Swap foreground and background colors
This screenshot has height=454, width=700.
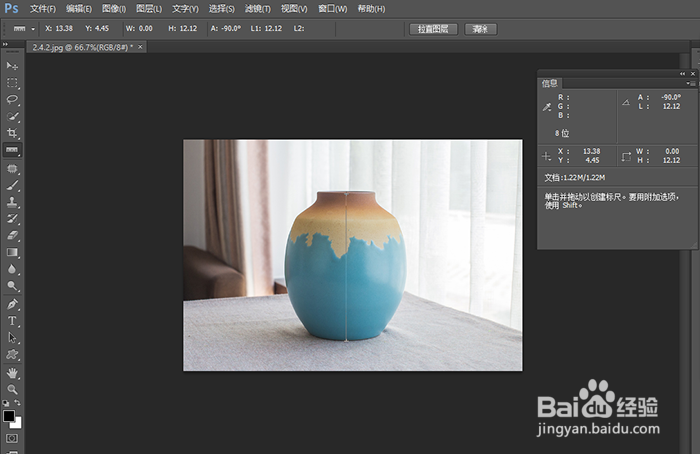point(17,403)
